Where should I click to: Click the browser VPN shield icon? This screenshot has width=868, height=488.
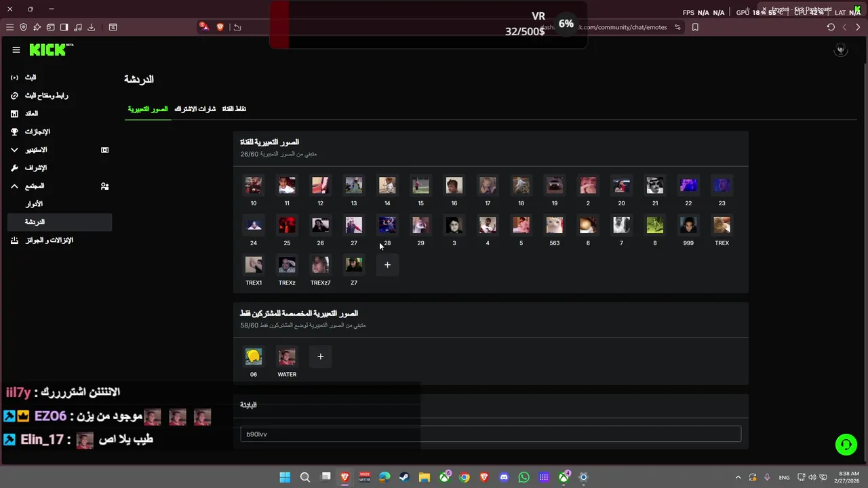click(23, 27)
